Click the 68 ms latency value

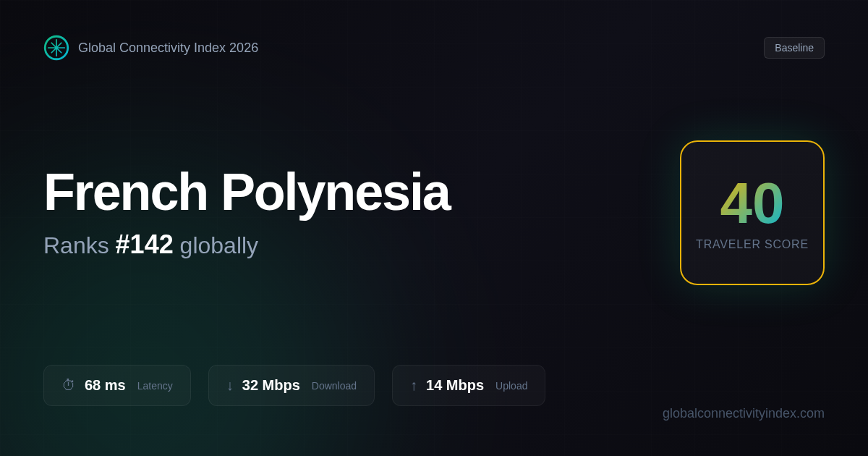[x=105, y=385]
